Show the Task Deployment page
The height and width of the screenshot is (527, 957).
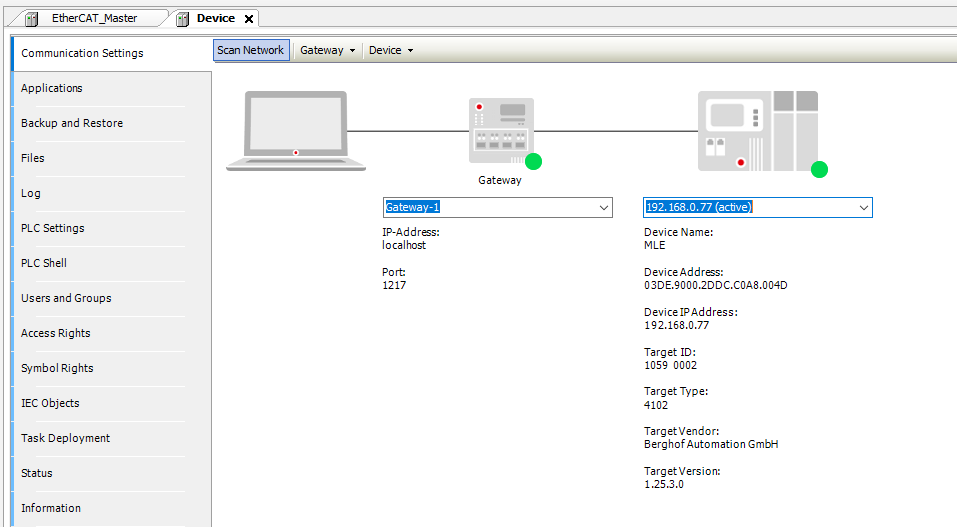pos(66,438)
